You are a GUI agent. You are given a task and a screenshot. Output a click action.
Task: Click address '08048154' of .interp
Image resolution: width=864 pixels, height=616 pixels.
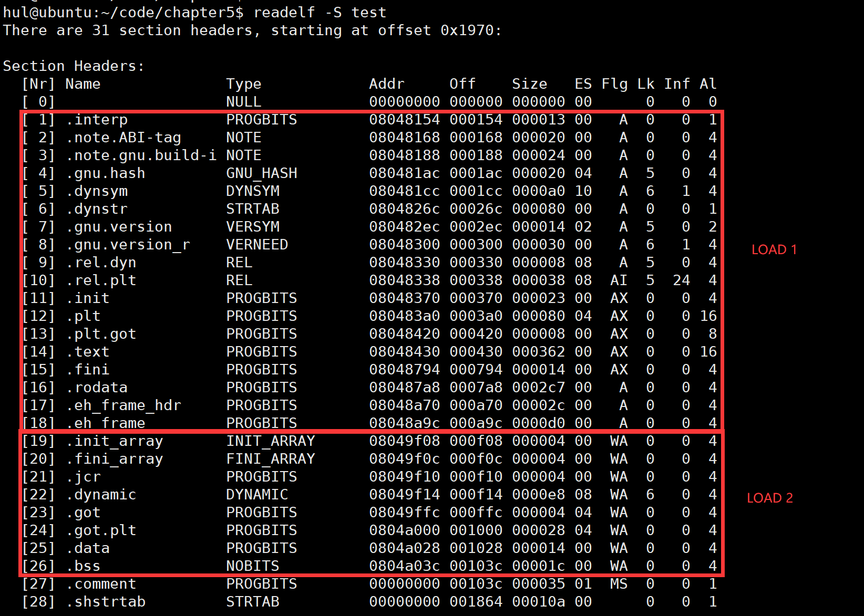pos(405,120)
